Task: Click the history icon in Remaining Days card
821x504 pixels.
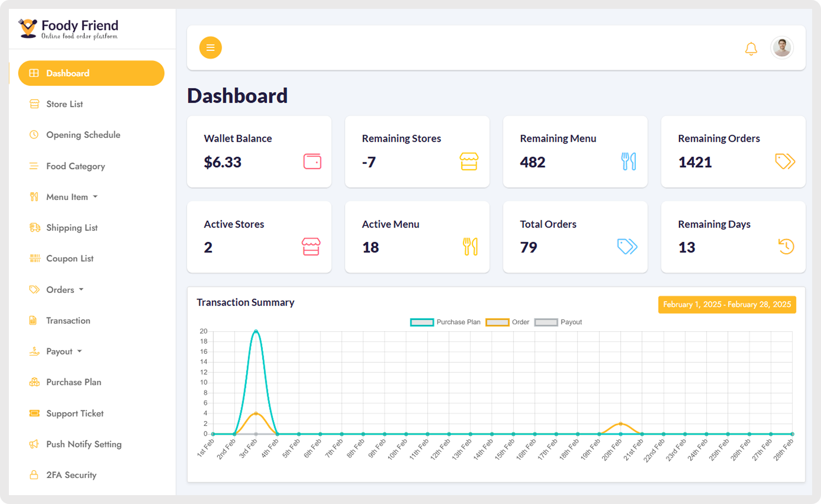Action: click(786, 246)
